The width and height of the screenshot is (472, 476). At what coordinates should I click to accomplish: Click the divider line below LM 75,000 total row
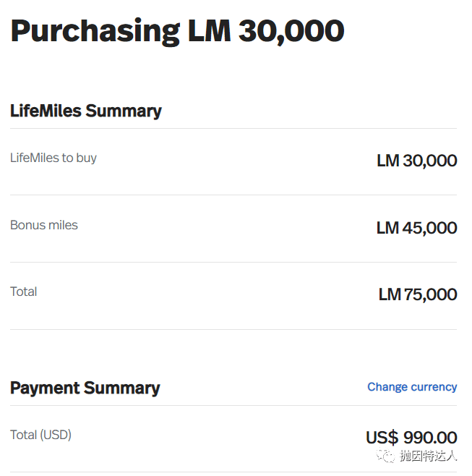coord(233,329)
